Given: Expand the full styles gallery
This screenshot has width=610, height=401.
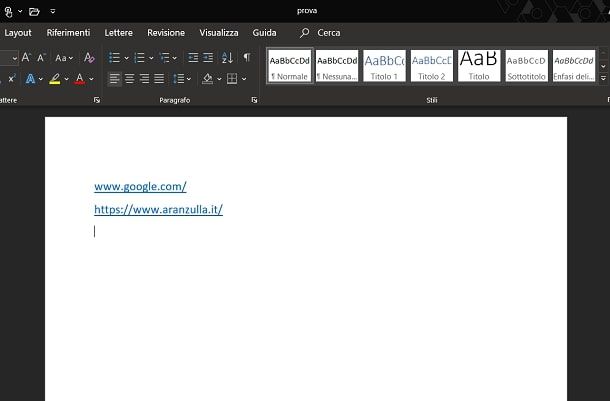Looking at the screenshot, I should [x=603, y=79].
